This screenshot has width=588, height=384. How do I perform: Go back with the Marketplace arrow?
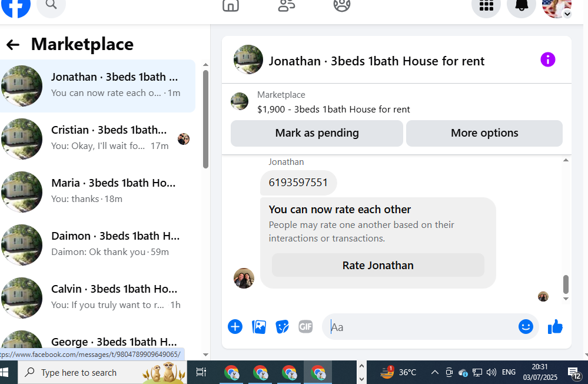pos(13,45)
